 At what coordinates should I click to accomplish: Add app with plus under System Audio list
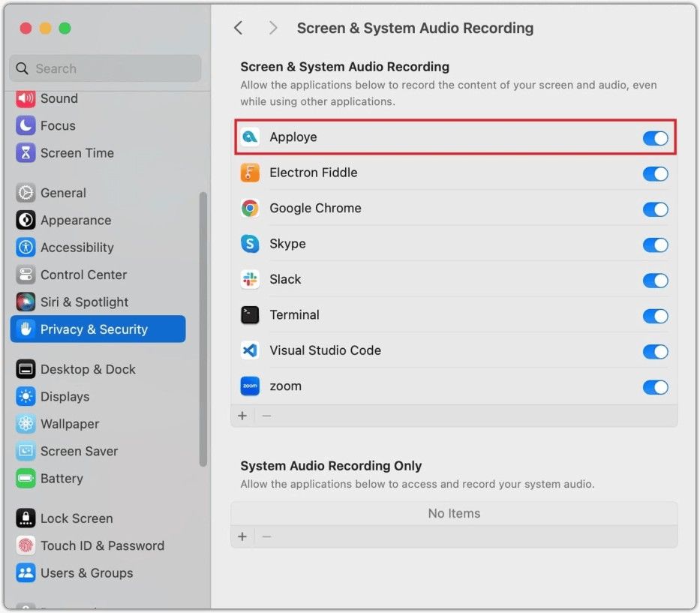point(242,536)
